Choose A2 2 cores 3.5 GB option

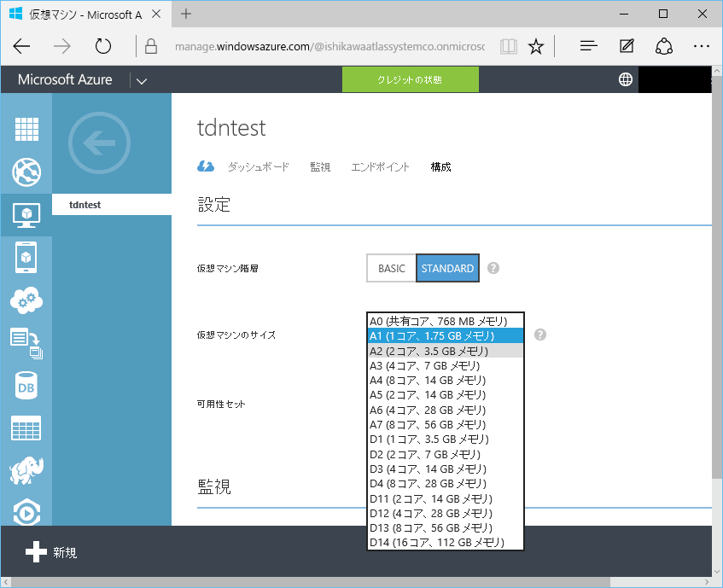(x=446, y=351)
